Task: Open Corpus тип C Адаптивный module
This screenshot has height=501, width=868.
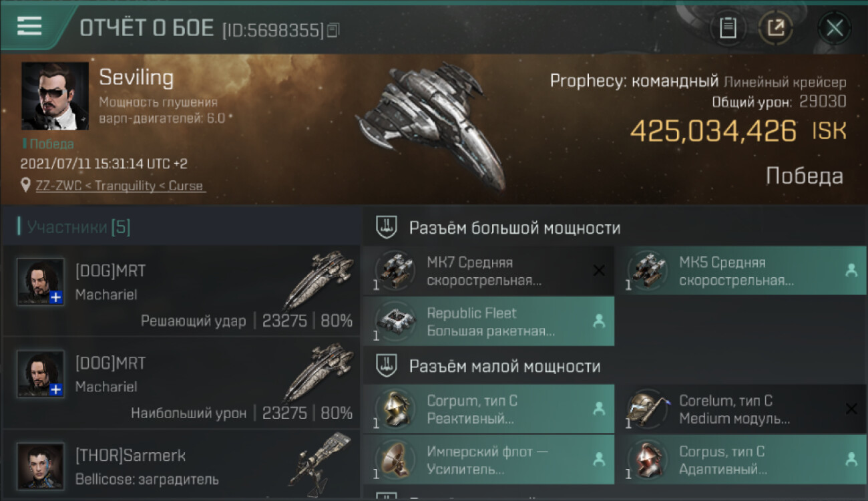Action: (x=741, y=460)
